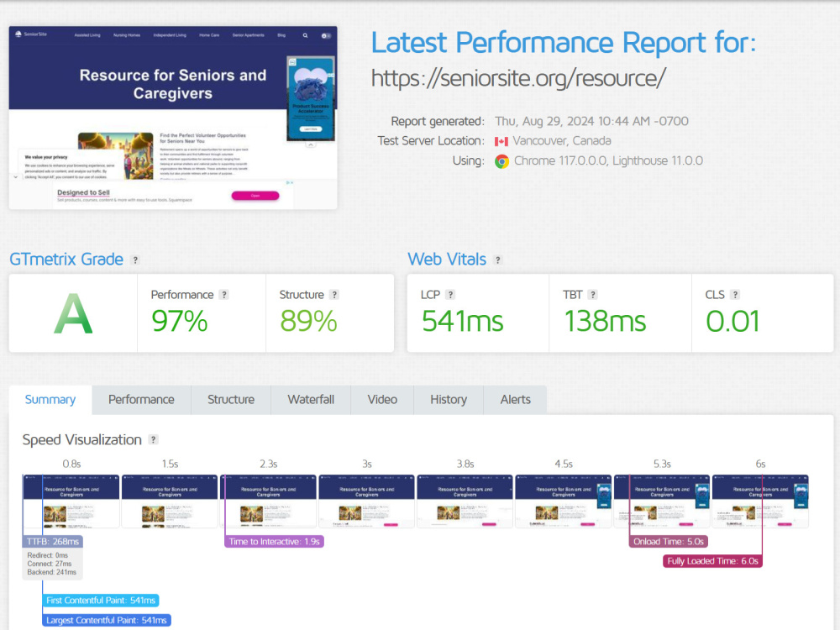Click the Onload Time: 5.0s marker

click(x=669, y=542)
